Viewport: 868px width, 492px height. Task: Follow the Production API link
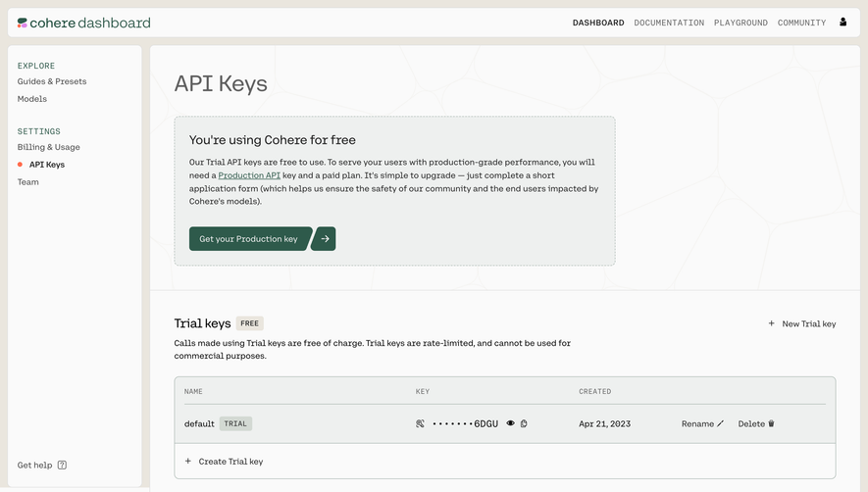249,175
